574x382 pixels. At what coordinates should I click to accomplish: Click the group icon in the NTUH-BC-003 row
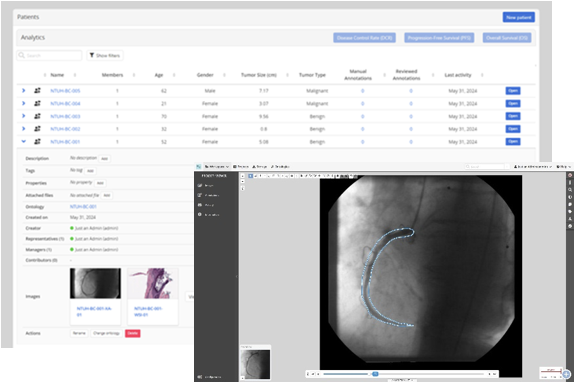tap(37, 116)
